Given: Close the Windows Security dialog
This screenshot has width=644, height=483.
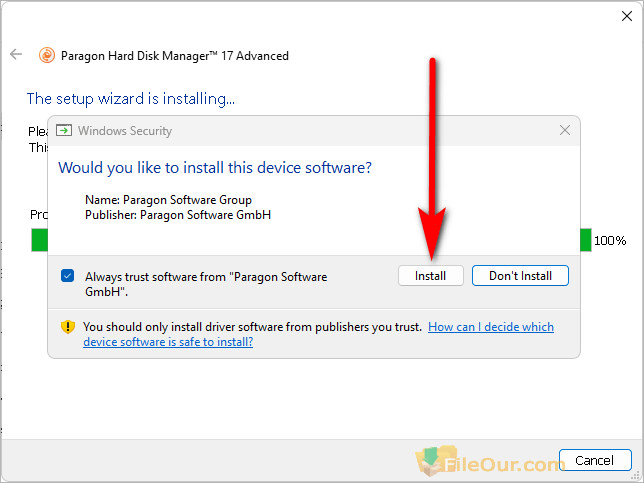Looking at the screenshot, I should [x=565, y=130].
